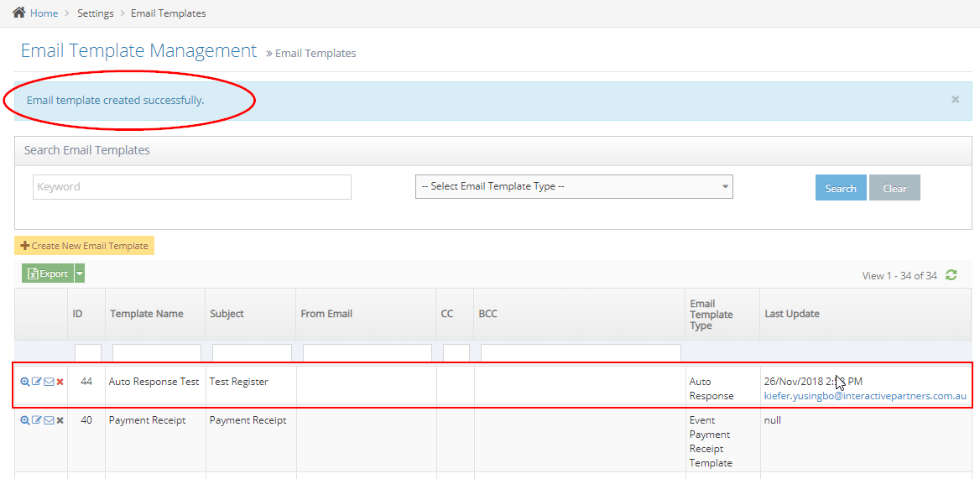Expand the Export options arrow
Screen dimensions: 980x479
(x=80, y=273)
